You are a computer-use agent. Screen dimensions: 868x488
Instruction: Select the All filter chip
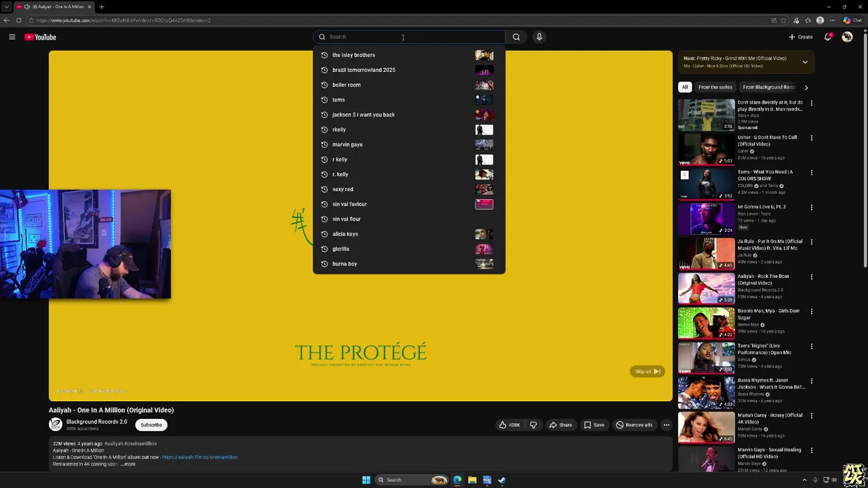click(685, 87)
